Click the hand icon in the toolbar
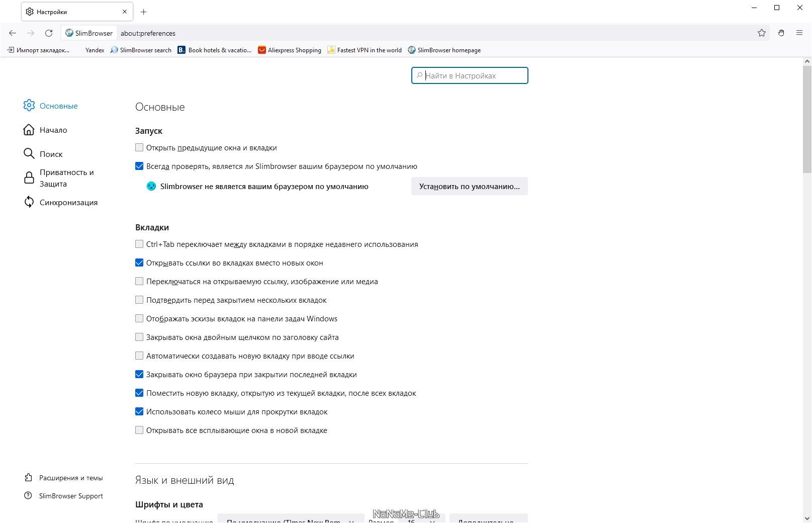The height and width of the screenshot is (523, 812). (781, 33)
